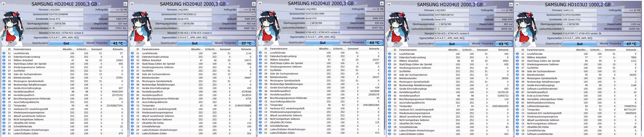Click power-on count value 455 mal
Viewport: 644px width, 137px height.
click(246, 24)
